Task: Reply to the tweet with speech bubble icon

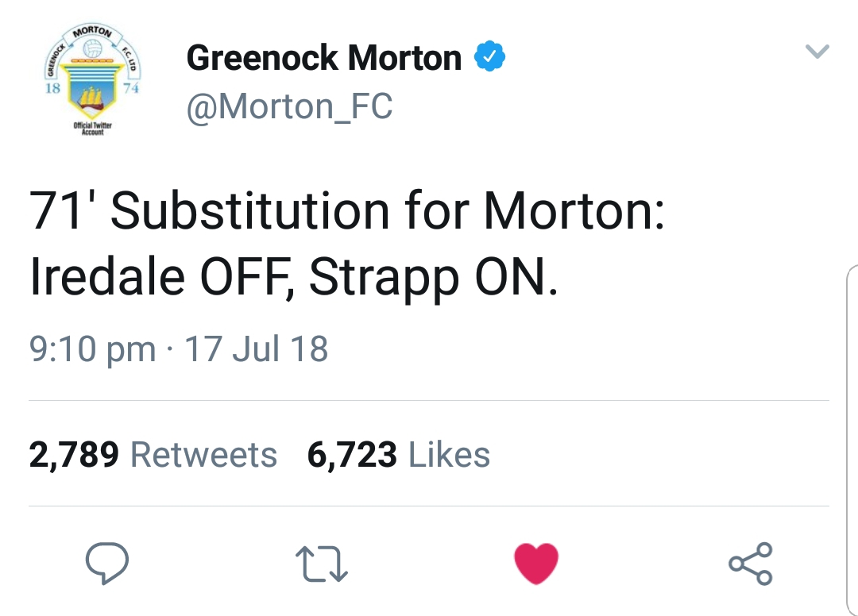Action: coord(107,564)
